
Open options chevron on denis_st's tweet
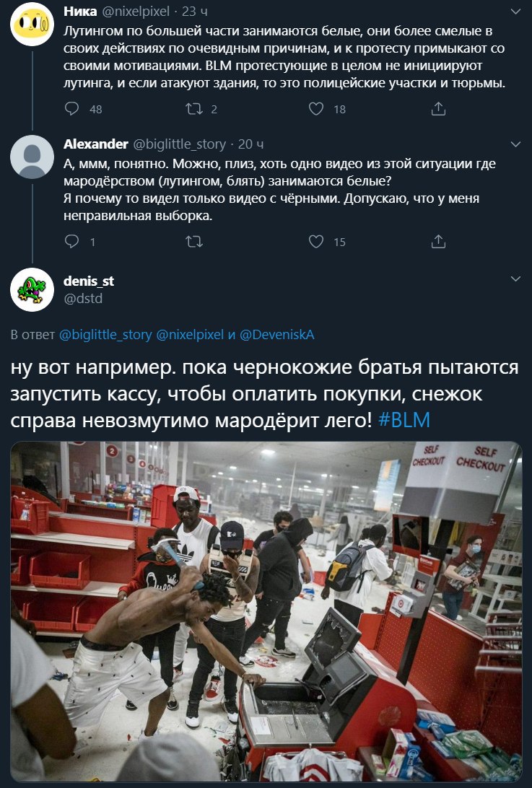point(515,279)
